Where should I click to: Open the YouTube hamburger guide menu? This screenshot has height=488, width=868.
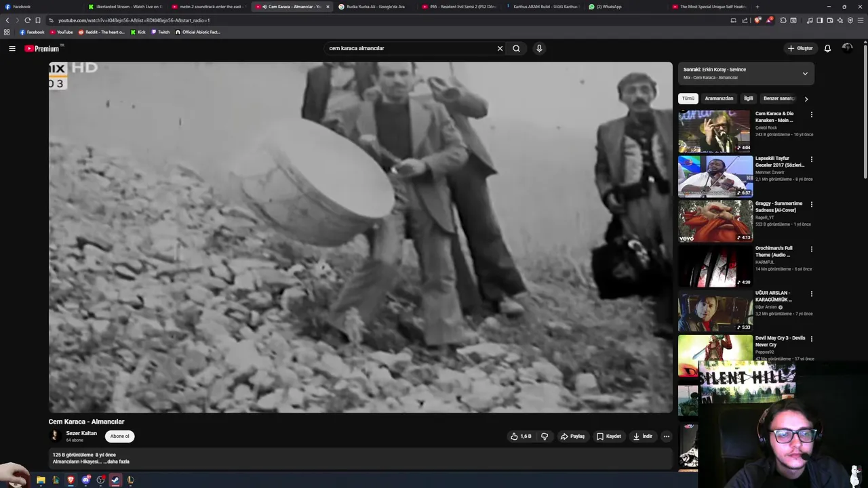12,48
